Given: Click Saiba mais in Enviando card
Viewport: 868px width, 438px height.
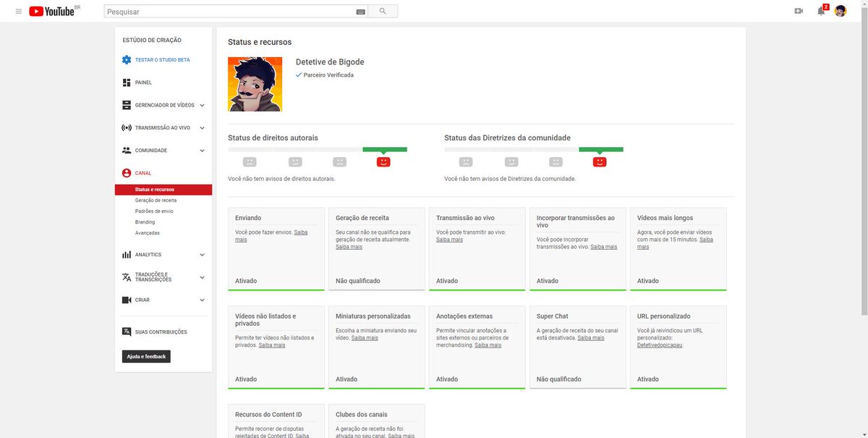Looking at the screenshot, I should click(x=271, y=236).
